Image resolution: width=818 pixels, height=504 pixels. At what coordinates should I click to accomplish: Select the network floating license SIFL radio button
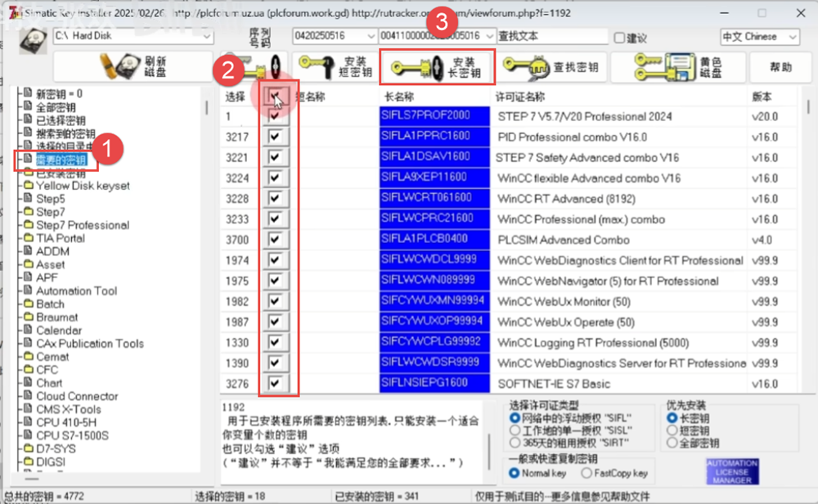tap(515, 418)
